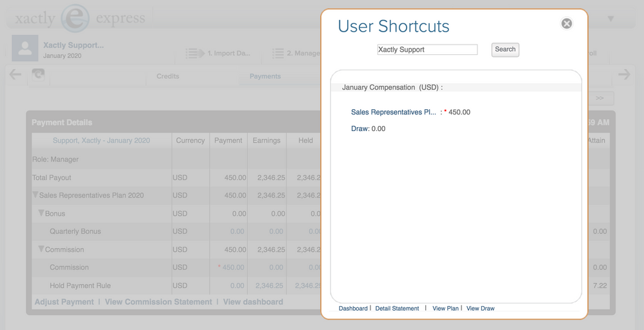Click the Hold Payment Rule row label

click(80, 285)
